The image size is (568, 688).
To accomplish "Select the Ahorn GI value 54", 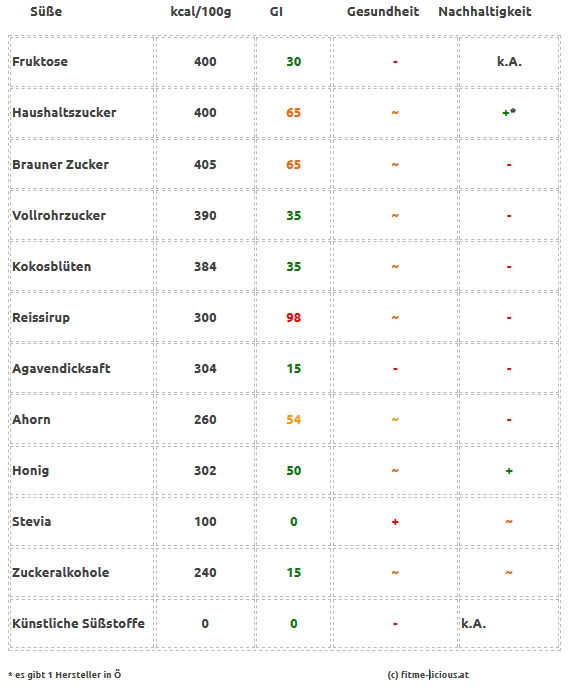I will (293, 420).
